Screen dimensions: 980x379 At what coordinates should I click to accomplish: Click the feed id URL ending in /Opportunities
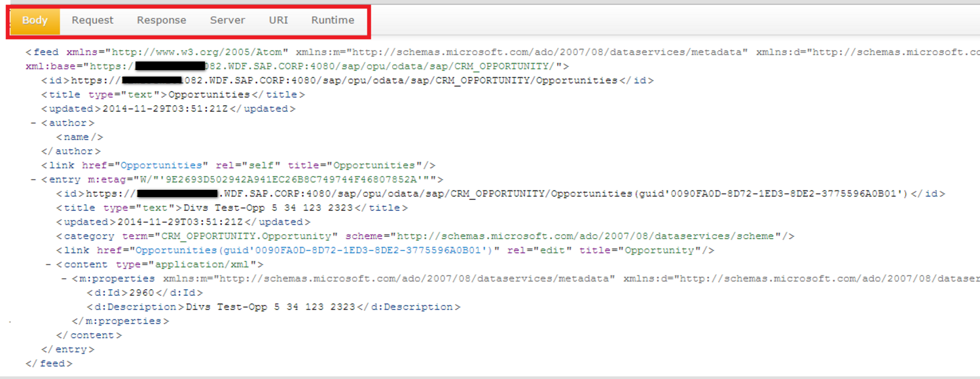pos(344,81)
